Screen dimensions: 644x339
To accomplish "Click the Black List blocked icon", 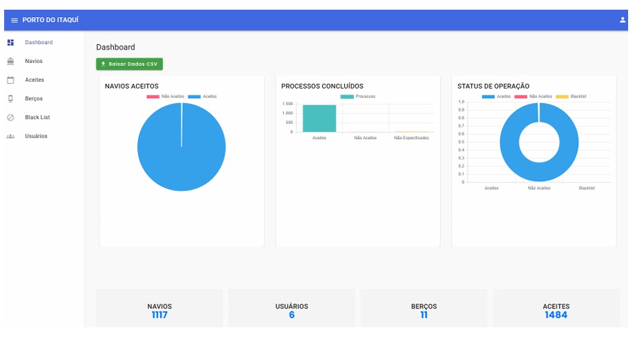I will click(x=10, y=118).
